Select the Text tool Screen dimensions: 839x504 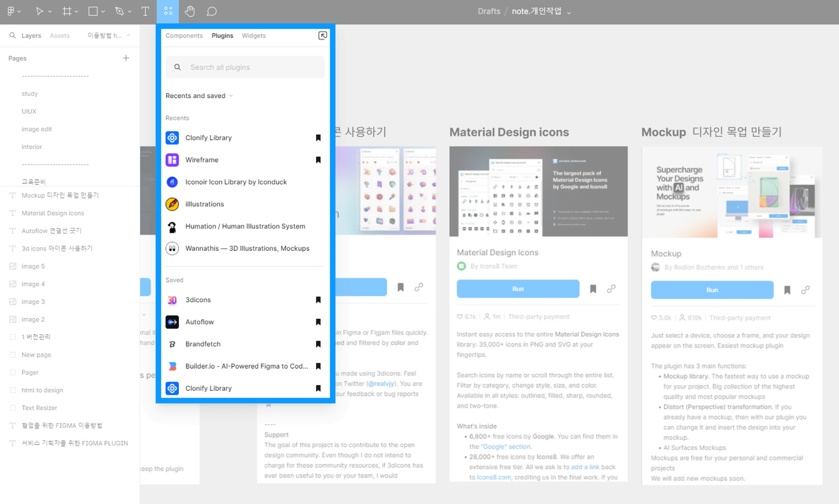point(145,11)
